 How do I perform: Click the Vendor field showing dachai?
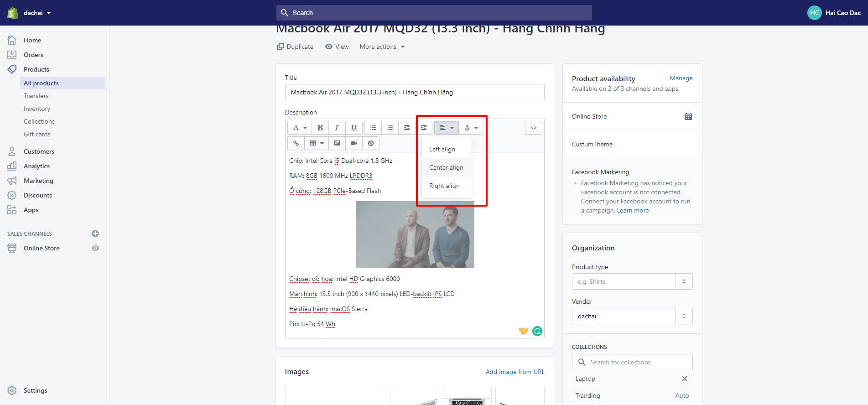(624, 316)
